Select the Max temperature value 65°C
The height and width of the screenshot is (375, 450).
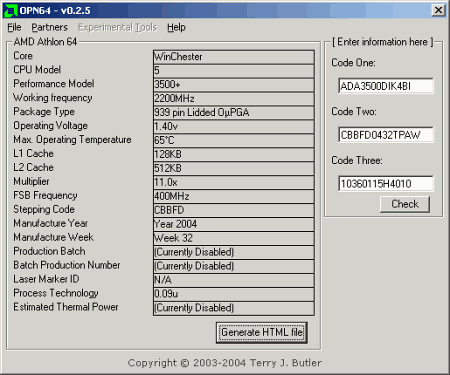click(234, 141)
